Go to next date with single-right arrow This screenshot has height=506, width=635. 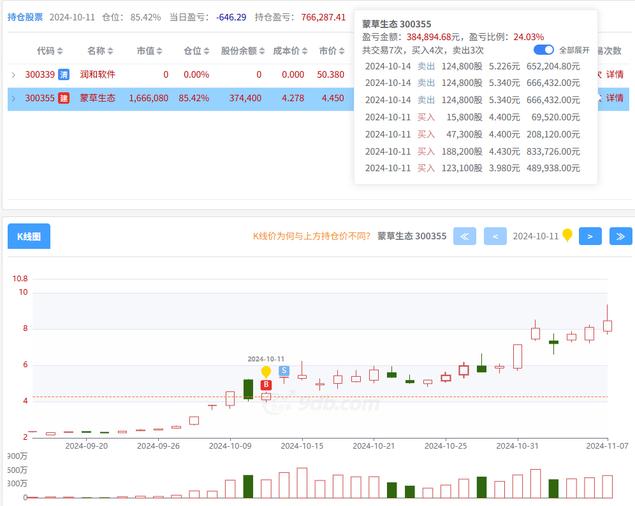[x=591, y=236]
